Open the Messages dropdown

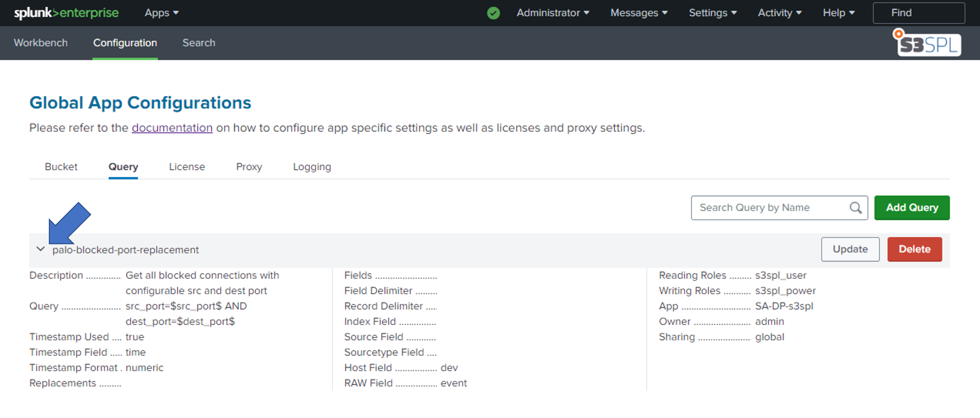(639, 13)
